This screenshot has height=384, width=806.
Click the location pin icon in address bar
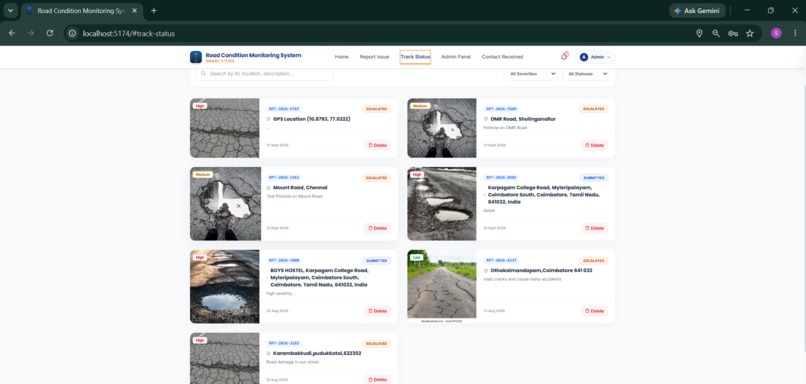click(x=699, y=33)
